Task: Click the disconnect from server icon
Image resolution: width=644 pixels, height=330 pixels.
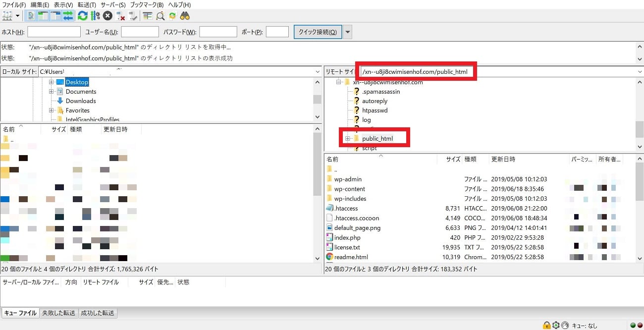Action: 120,16
